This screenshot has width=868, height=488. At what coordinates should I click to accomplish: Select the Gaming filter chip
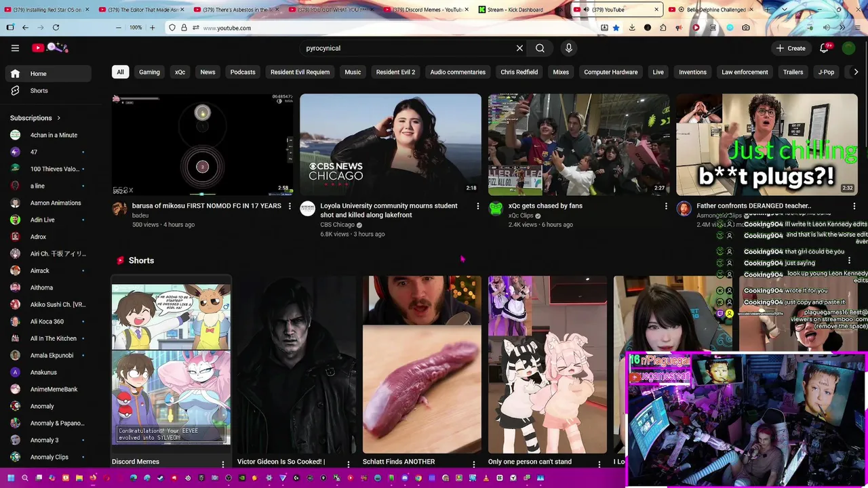(x=149, y=72)
